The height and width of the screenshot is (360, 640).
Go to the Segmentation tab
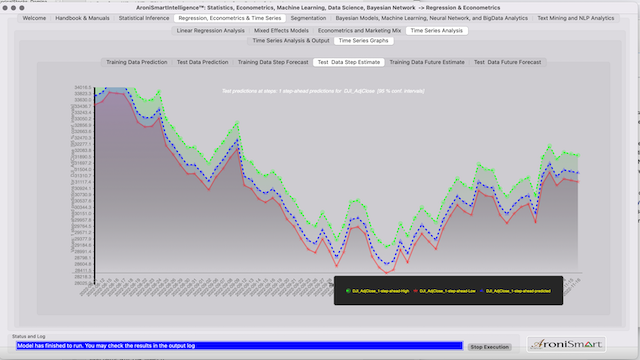point(308,18)
